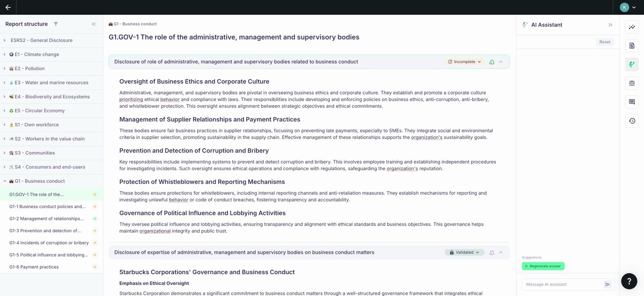Click heading Oversight of Business Ethics and Corporate Culture
644x296 pixels.
194,81
